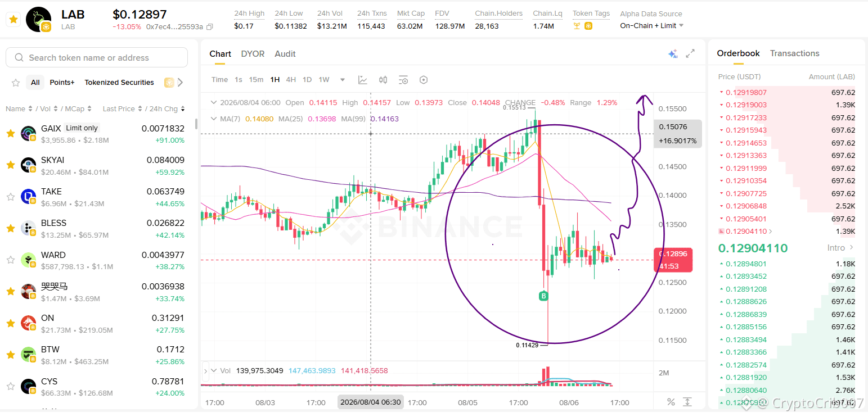Add CYS to favorites
The image size is (868, 417).
(x=10, y=386)
